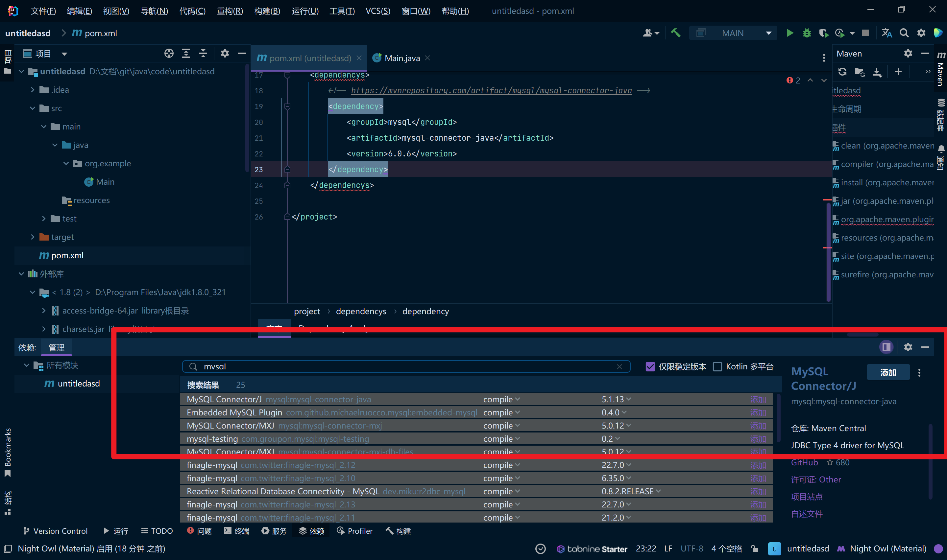Open VCS(S) menu
This screenshot has width=947, height=560.
tap(378, 11)
